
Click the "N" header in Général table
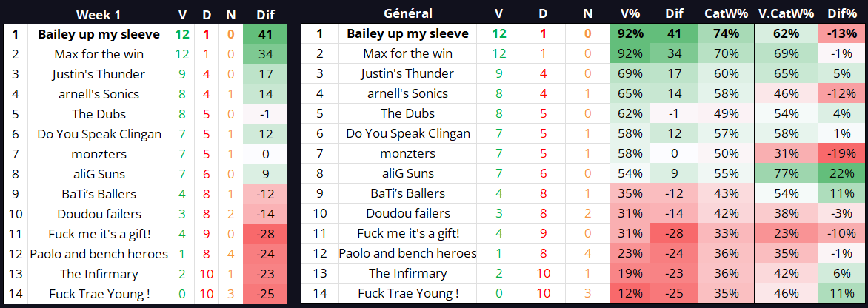(x=587, y=14)
